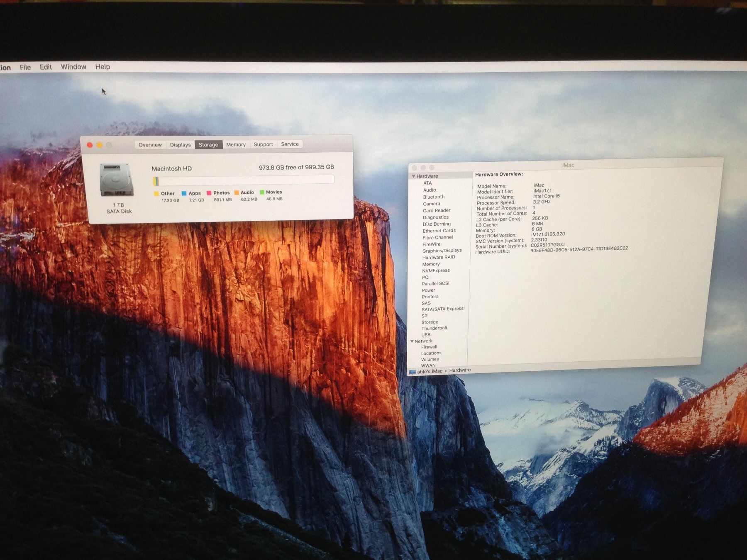This screenshot has height=560, width=747.
Task: Select the Memory tab in About This Mac
Action: click(236, 144)
